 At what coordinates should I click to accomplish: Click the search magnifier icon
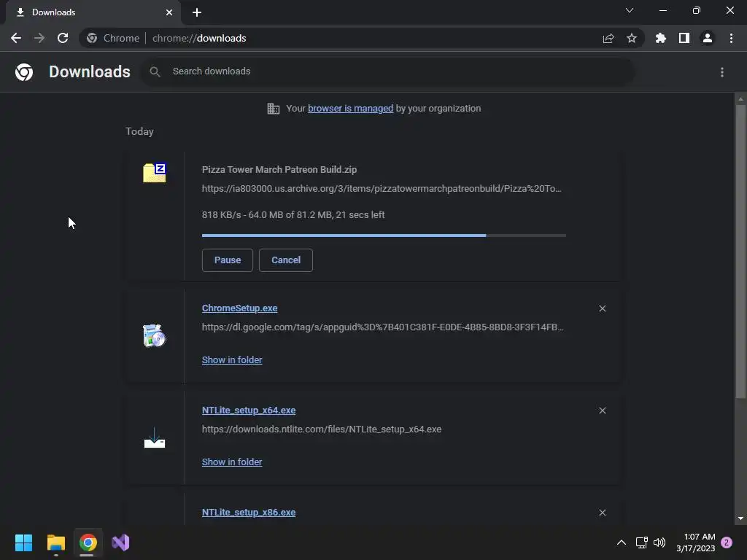155,71
